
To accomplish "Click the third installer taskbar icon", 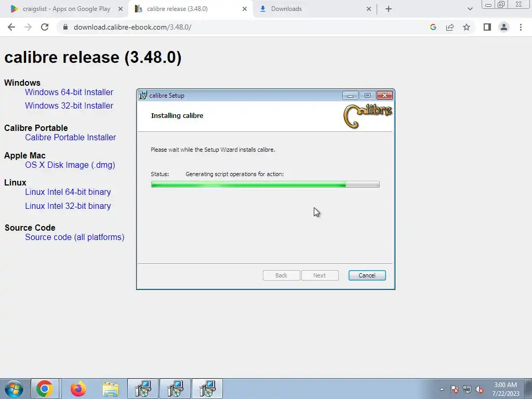I will (207, 389).
